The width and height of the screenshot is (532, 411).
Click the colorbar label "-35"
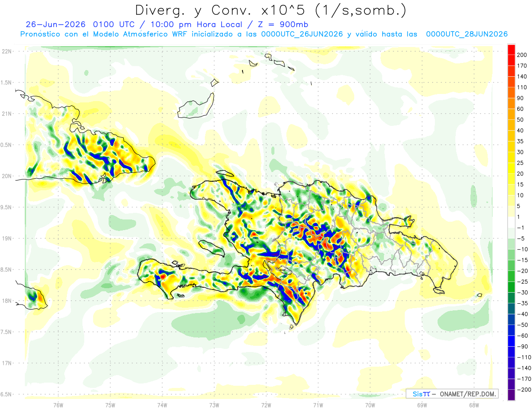point(522,303)
